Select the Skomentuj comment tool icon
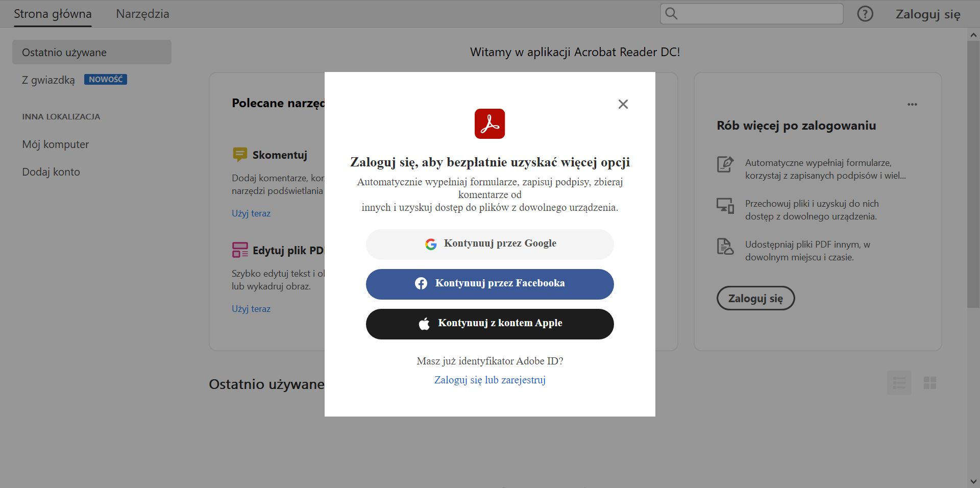This screenshot has height=488, width=980. [239, 155]
